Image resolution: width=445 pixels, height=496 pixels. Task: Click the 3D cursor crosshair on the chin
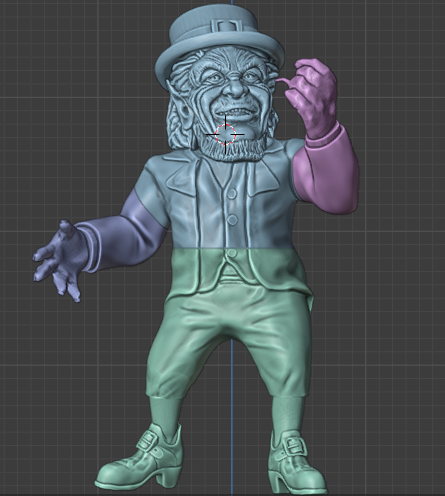(x=225, y=134)
